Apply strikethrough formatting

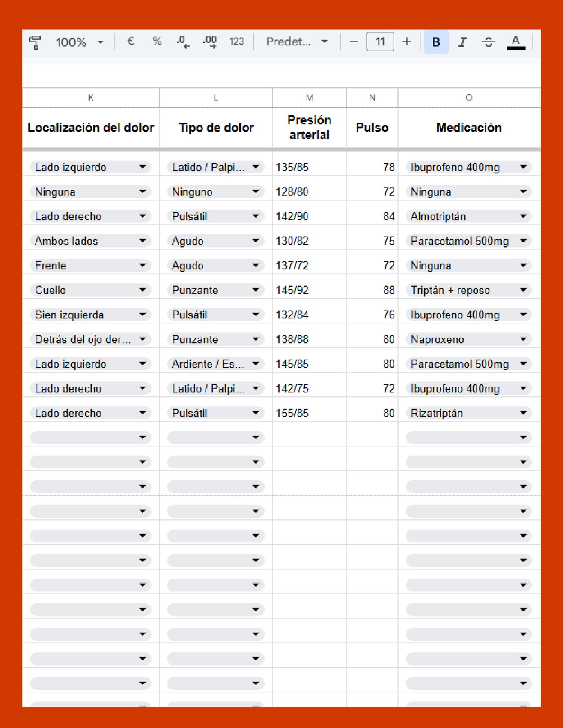[x=489, y=42]
